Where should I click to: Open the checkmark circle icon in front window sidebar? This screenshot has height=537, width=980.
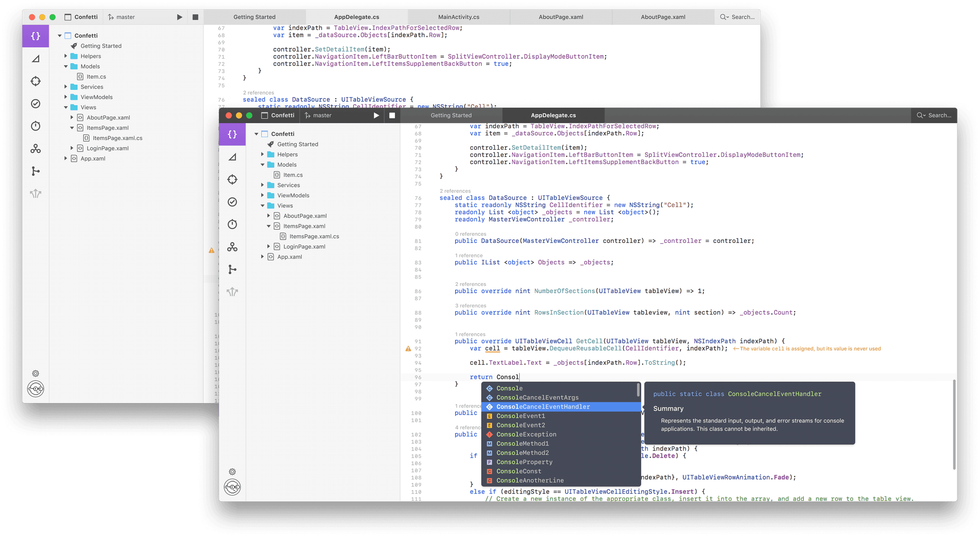232,202
